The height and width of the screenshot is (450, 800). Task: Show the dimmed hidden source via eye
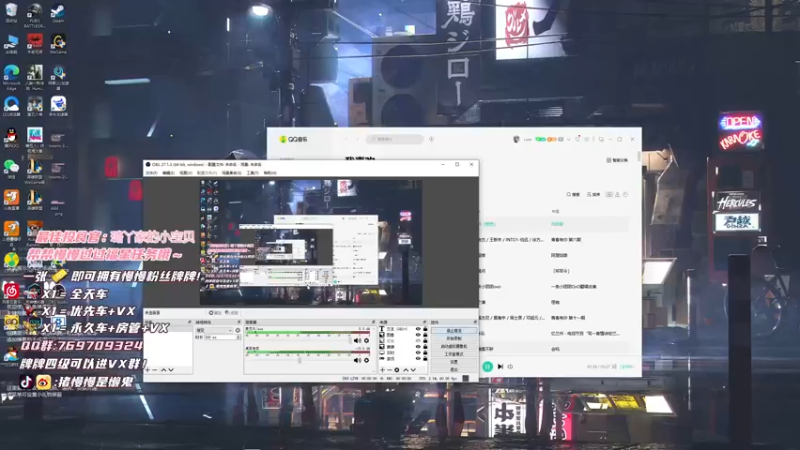pos(418,340)
